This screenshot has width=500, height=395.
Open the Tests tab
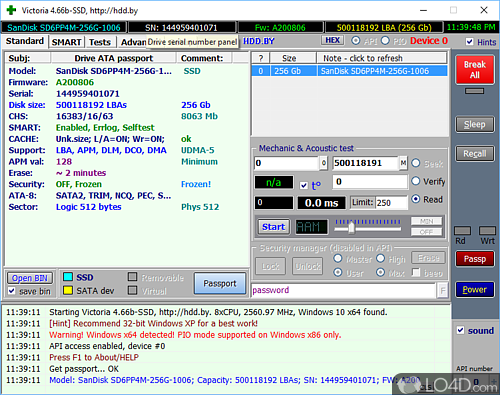[x=100, y=42]
